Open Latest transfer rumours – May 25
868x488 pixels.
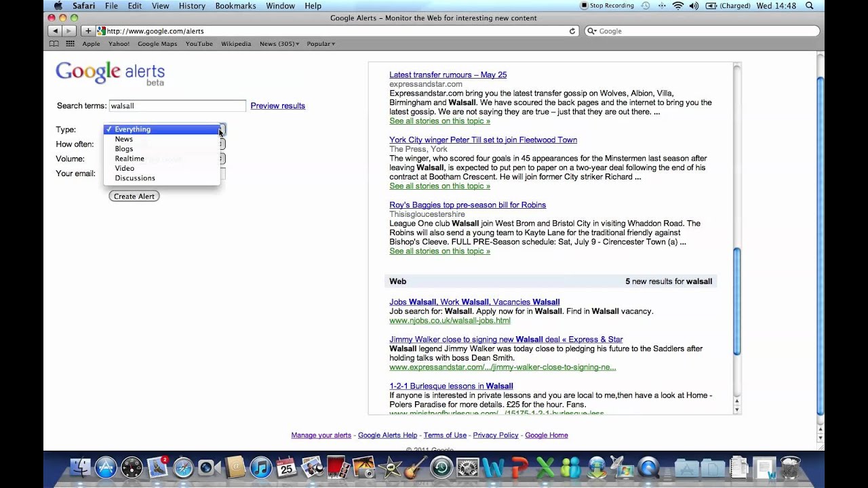coord(448,75)
